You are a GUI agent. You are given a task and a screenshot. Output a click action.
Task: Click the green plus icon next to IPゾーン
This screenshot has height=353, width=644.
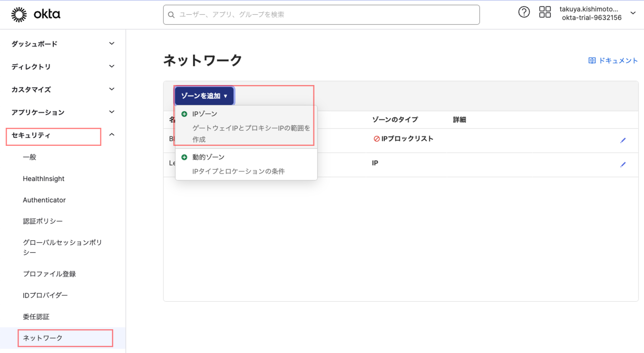[x=184, y=114]
